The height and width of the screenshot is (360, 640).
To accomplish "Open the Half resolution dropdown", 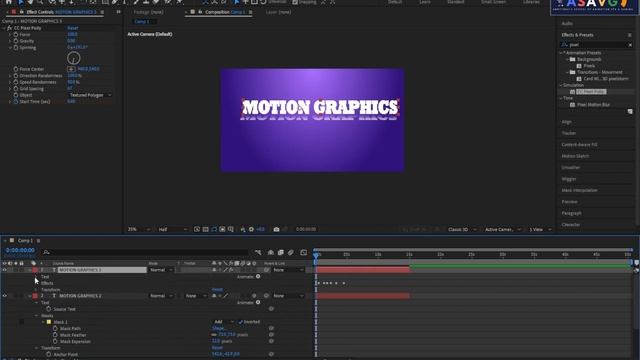I will pyautogui.click(x=173, y=229).
